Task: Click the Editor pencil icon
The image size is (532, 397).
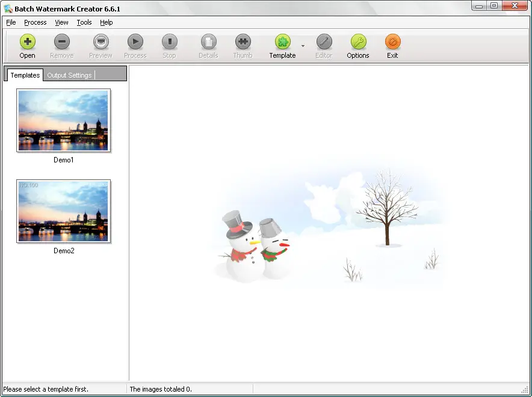Action: (x=324, y=42)
